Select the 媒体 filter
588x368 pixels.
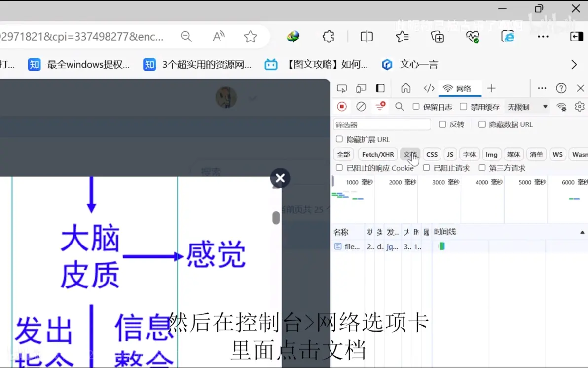point(514,154)
